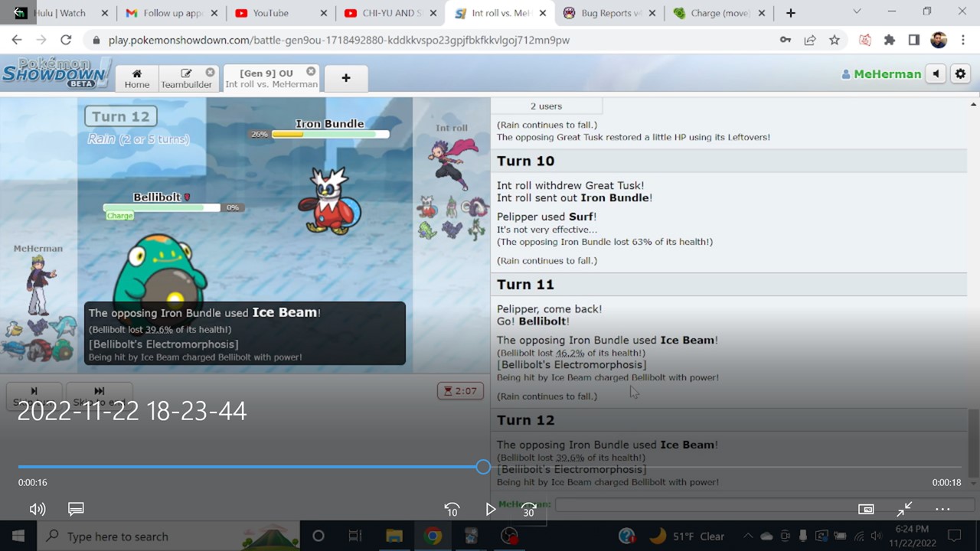Mute sound in Pokemon Showdown header
This screenshot has height=551, width=980.
[x=936, y=74]
